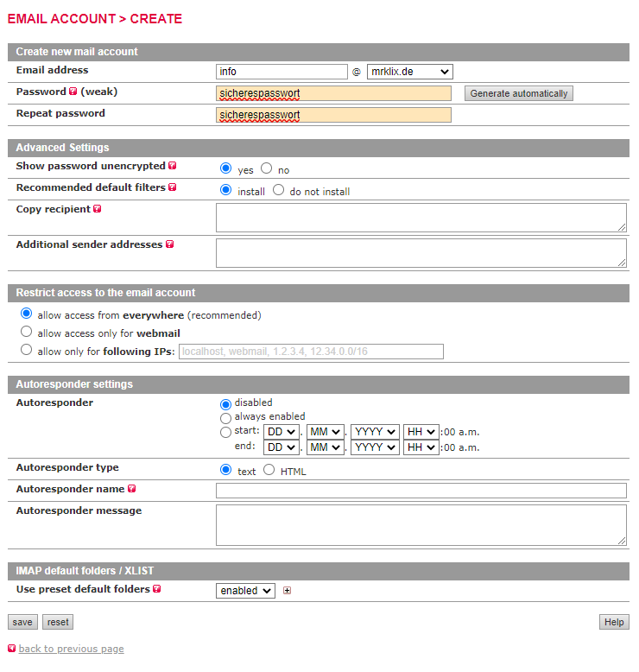Open help icon for Show password unencrypted
Viewport: 639px width, 672px height.
[173, 166]
